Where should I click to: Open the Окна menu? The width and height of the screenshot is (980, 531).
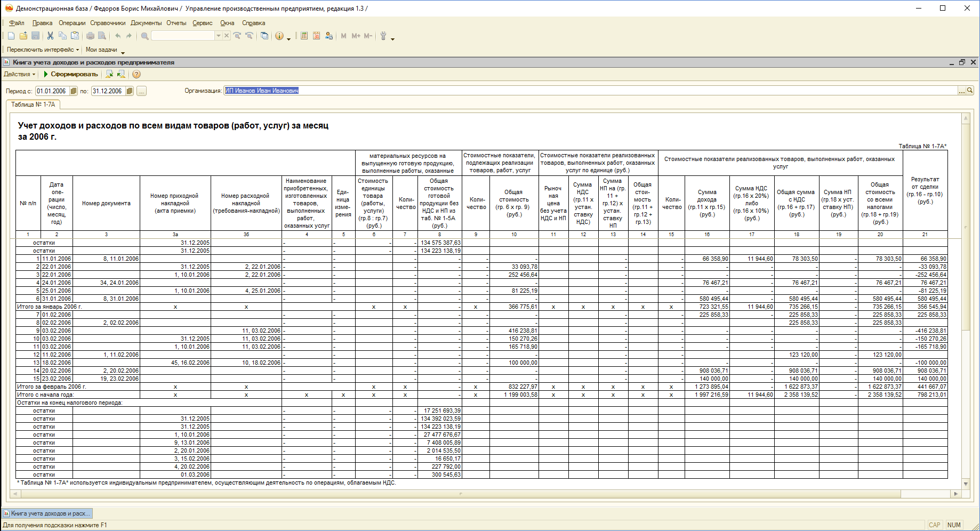227,23
